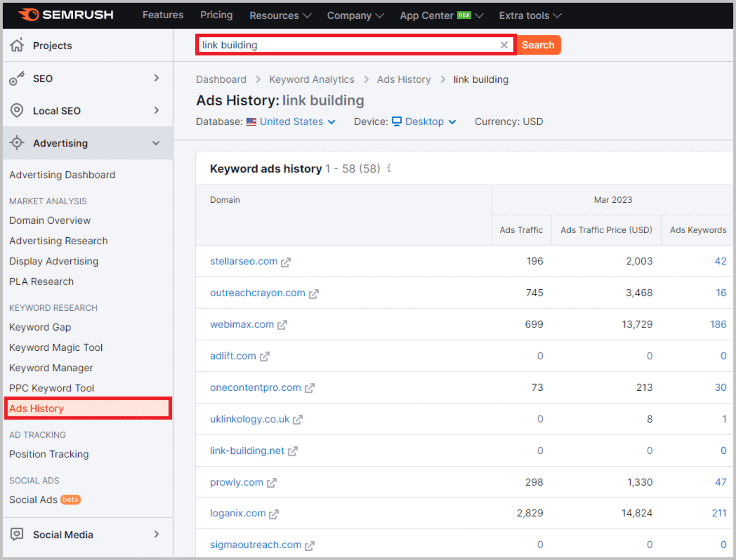This screenshot has height=560, width=736.
Task: Open the App Center dropdown
Action: pos(441,15)
